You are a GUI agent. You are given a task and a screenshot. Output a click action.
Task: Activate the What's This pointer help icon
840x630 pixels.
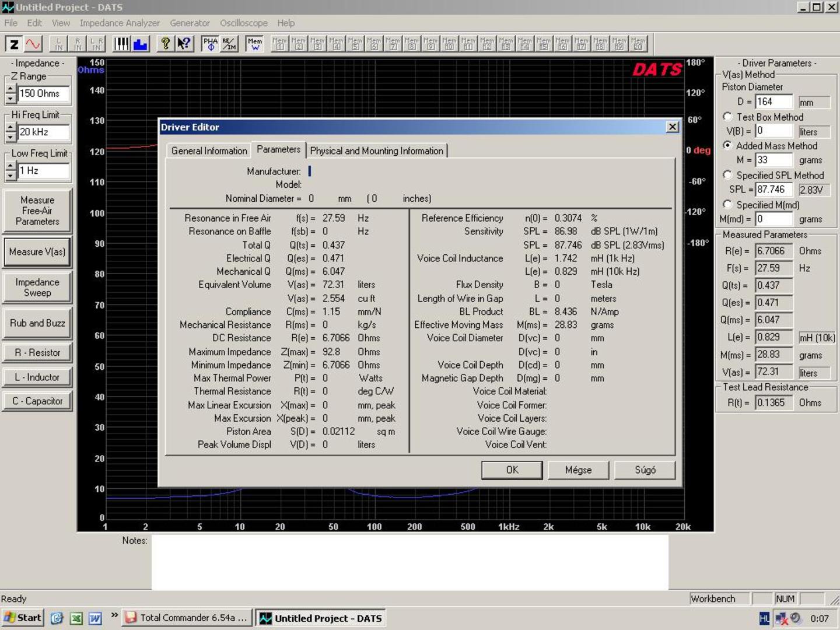[x=184, y=44]
